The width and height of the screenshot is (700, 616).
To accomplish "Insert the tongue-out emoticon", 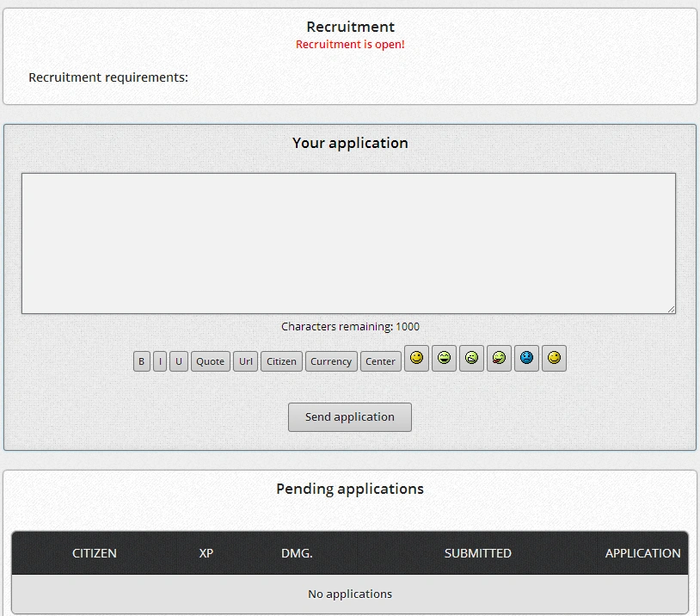I will pos(499,358).
